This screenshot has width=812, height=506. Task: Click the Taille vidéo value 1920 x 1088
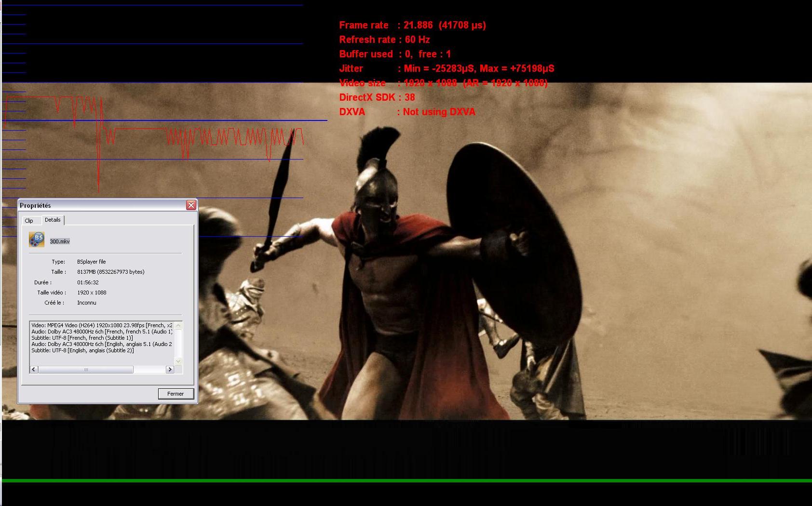(x=92, y=293)
